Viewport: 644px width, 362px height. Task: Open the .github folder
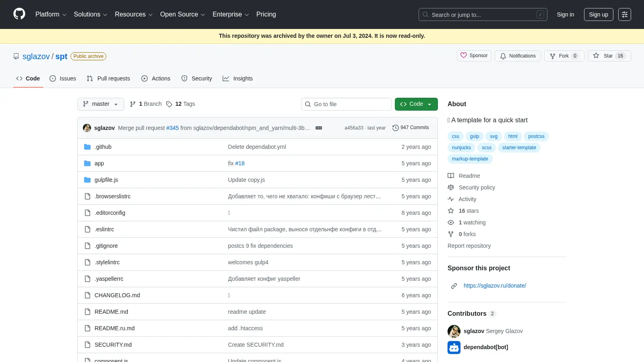pyautogui.click(x=103, y=147)
